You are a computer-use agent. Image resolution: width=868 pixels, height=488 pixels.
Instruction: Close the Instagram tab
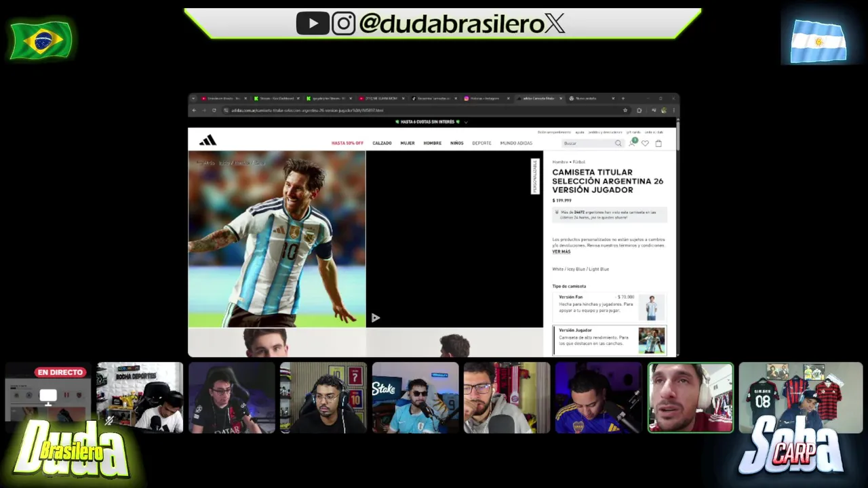pos(508,98)
